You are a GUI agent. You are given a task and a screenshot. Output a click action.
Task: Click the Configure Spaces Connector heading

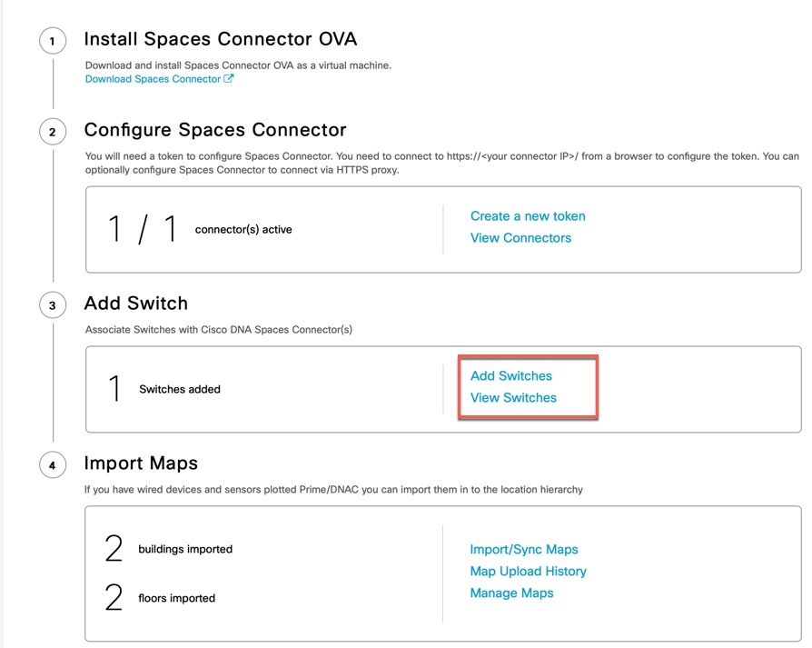[x=218, y=130]
